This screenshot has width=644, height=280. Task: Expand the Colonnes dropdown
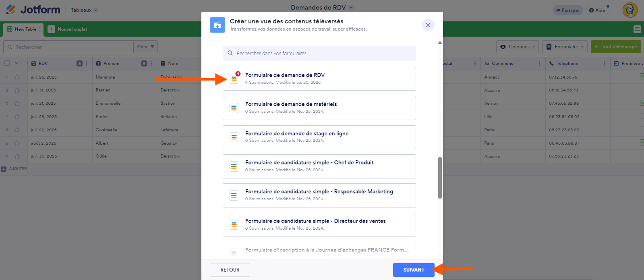[x=518, y=47]
